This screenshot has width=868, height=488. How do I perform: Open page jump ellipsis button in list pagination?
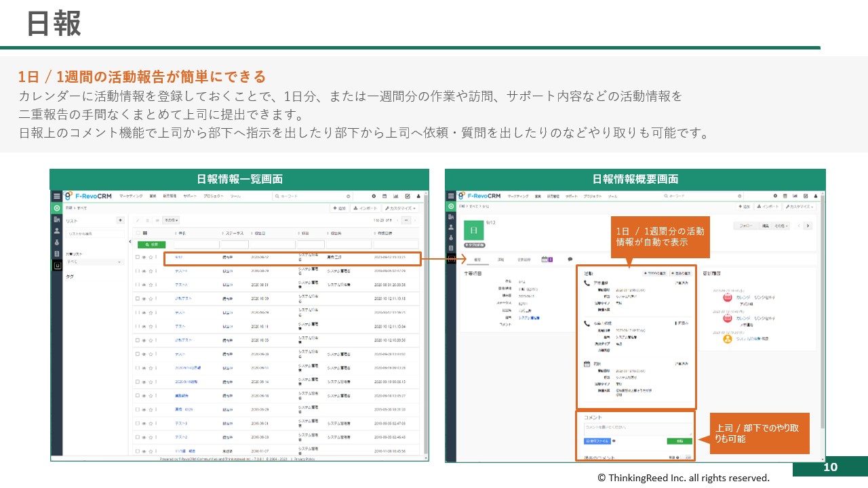[x=406, y=220]
